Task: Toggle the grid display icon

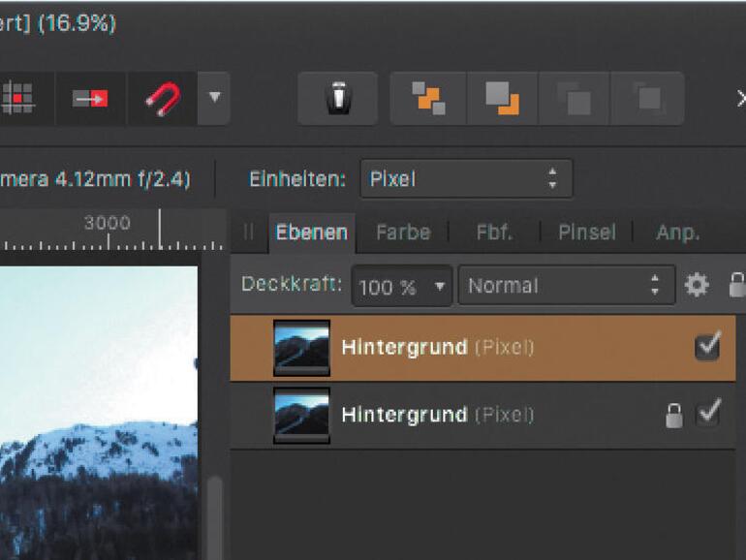Action: click(x=18, y=98)
